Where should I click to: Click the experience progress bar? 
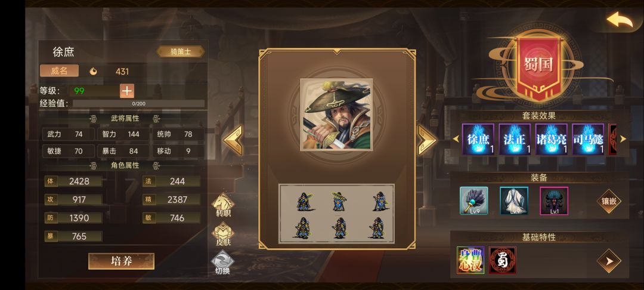coord(138,103)
